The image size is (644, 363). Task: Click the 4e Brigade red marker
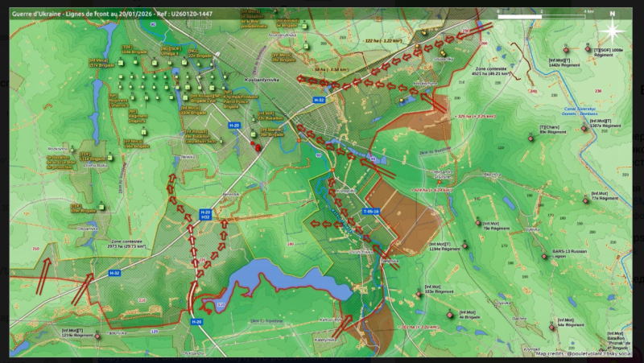(x=450, y=315)
